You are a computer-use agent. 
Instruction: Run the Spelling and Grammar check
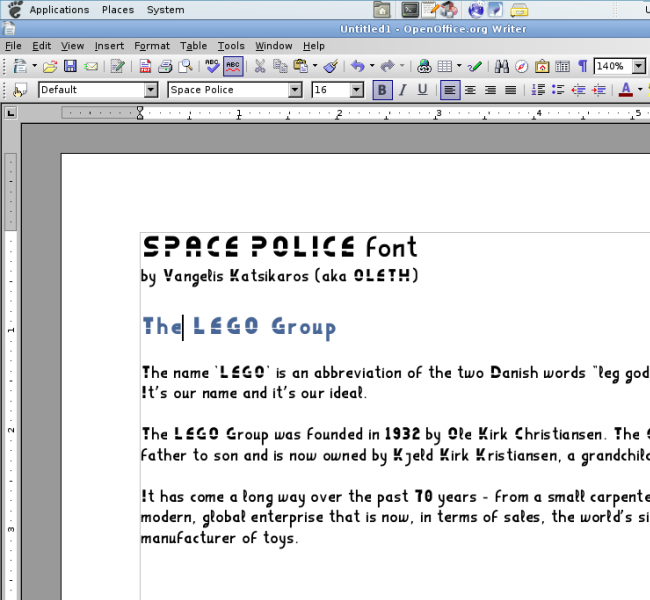tap(213, 66)
